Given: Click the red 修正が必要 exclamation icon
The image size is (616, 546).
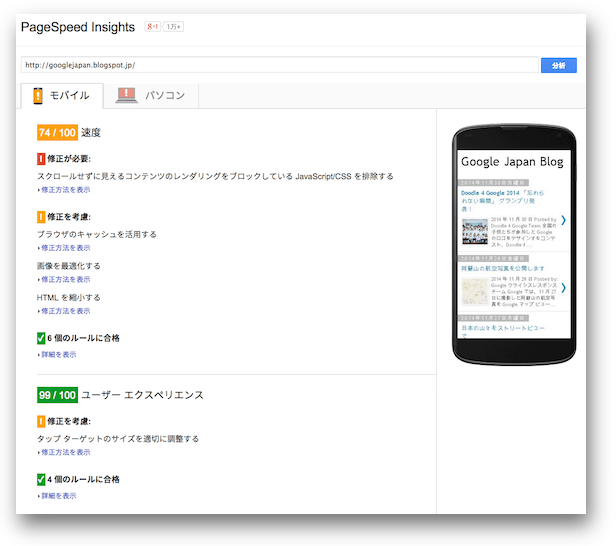Looking at the screenshot, I should 41,159.
